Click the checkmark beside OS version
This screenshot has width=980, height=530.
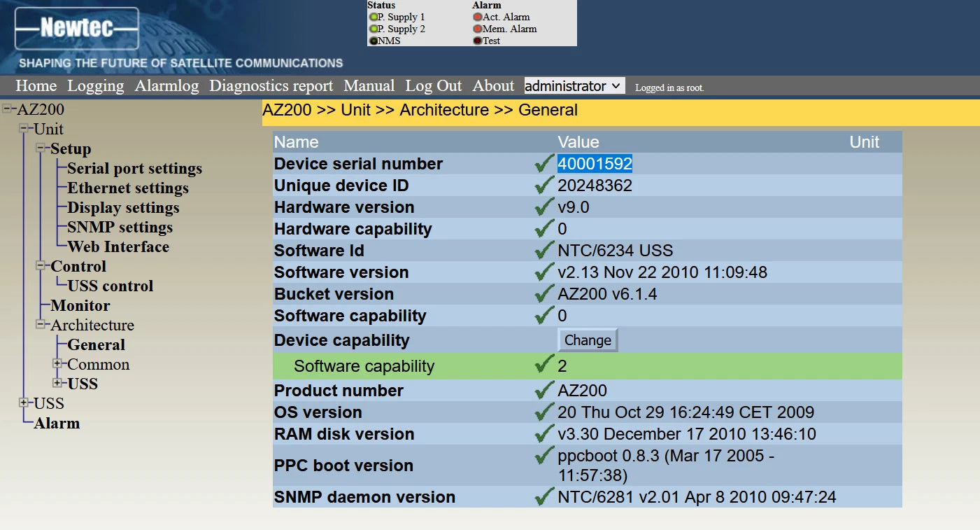click(x=544, y=412)
